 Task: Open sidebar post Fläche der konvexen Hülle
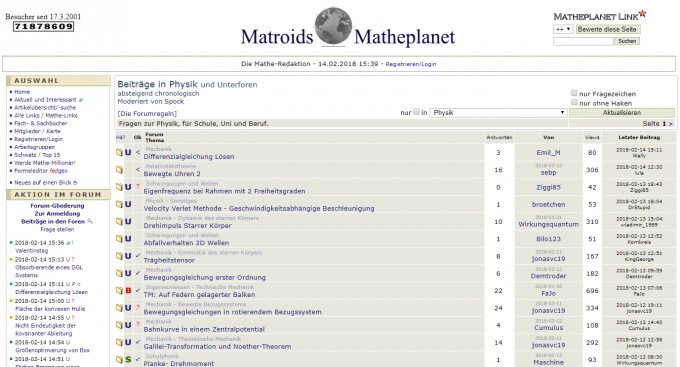[x=50, y=309]
